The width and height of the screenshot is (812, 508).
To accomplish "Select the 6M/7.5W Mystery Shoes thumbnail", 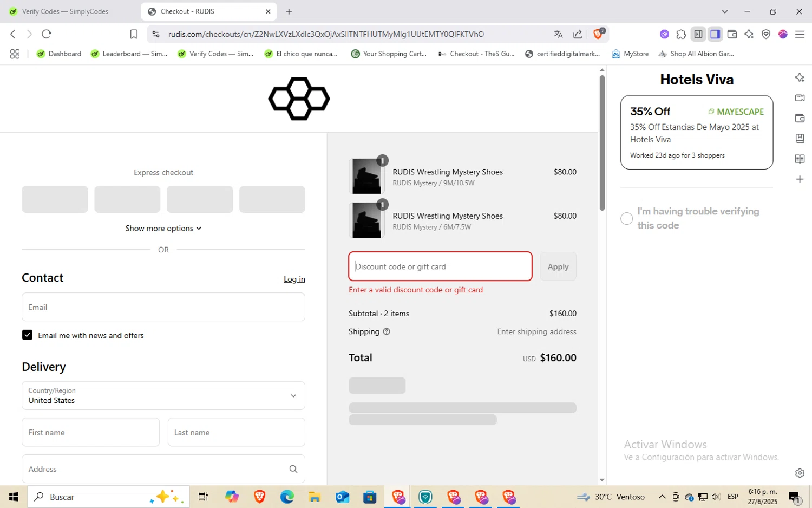I will click(366, 220).
